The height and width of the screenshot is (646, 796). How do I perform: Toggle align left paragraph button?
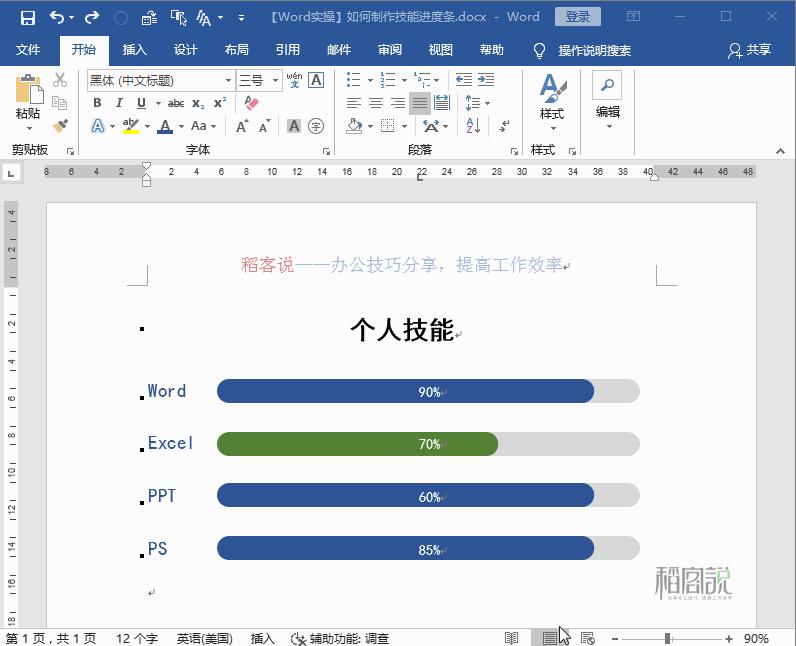point(353,103)
